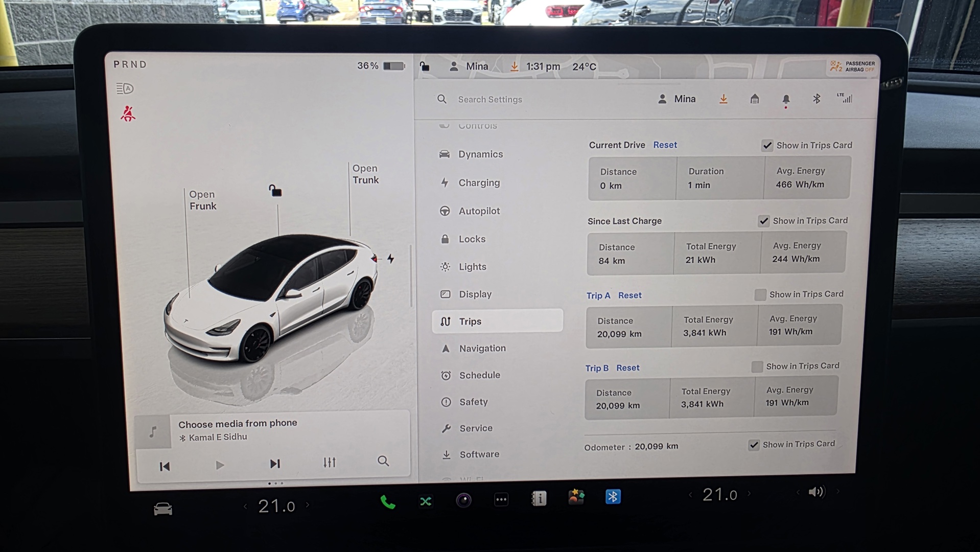Check Trip A Show in Trips Card
The height and width of the screenshot is (552, 980).
(x=760, y=295)
